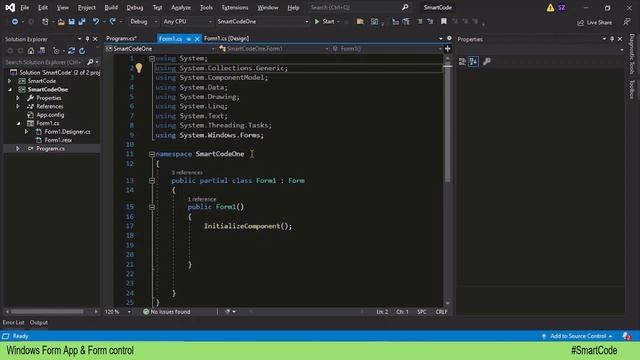The height and width of the screenshot is (360, 640).
Task: Click the lightbulb quick actions icon
Action: (x=139, y=68)
